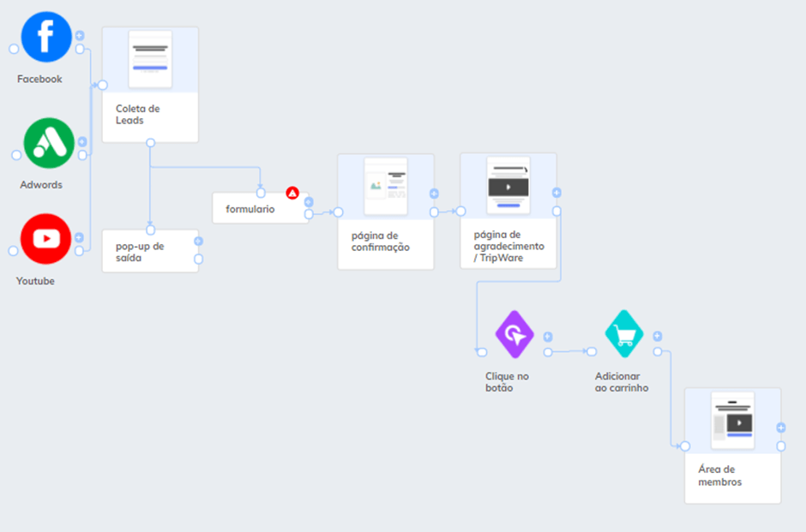Click the input connector port left of Facebook
Image resolution: width=806 pixels, height=532 pixels.
coord(14,50)
